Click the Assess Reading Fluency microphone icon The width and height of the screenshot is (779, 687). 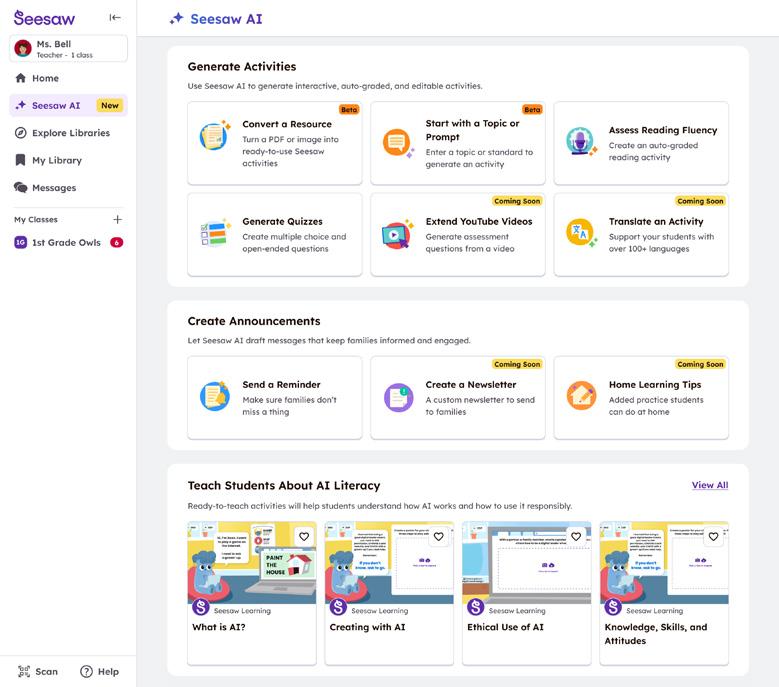pos(581,141)
